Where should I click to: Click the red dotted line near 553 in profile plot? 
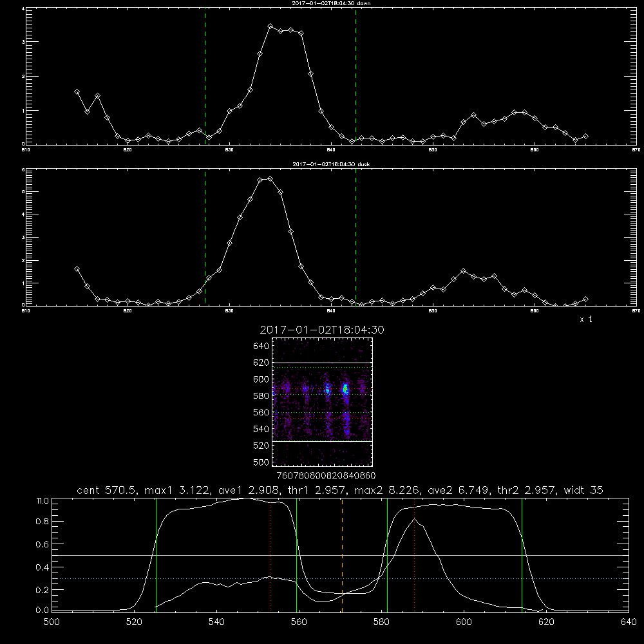[x=270, y=554]
